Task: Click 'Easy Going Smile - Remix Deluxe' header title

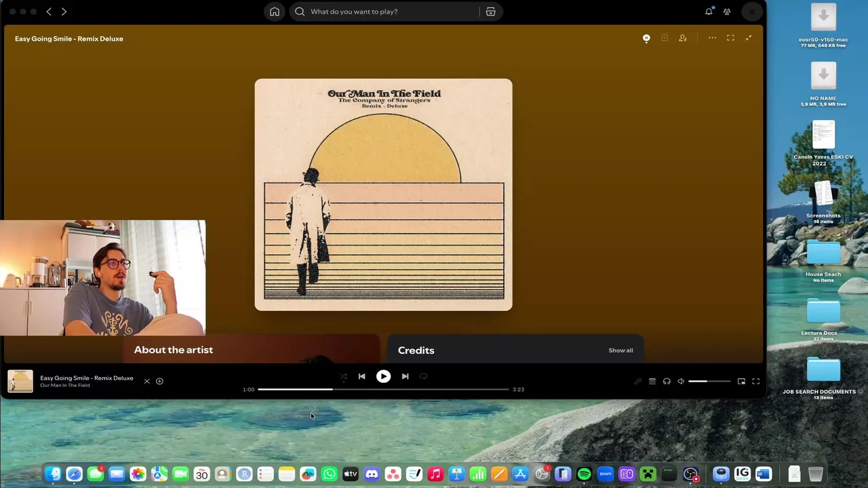Action: [69, 39]
